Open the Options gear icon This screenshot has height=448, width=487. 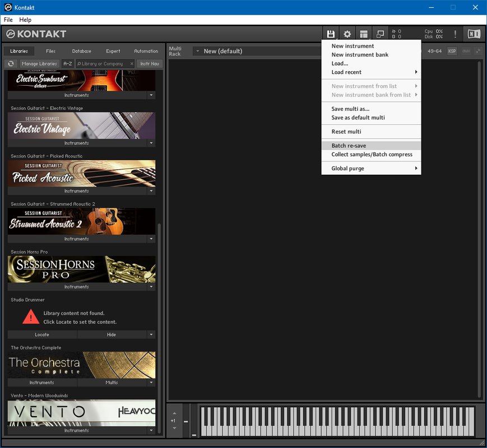347,34
